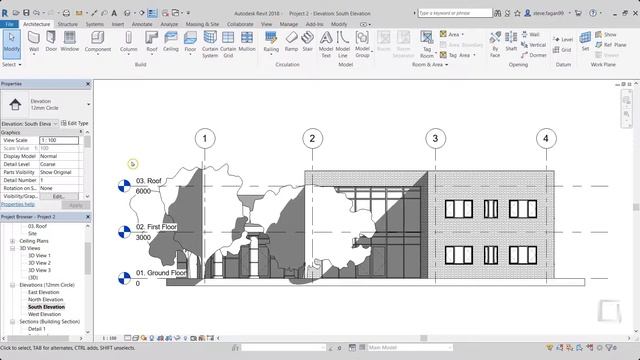The image size is (640, 360).
Task: Open North Elevation in Project Browser
Action: 45,300
